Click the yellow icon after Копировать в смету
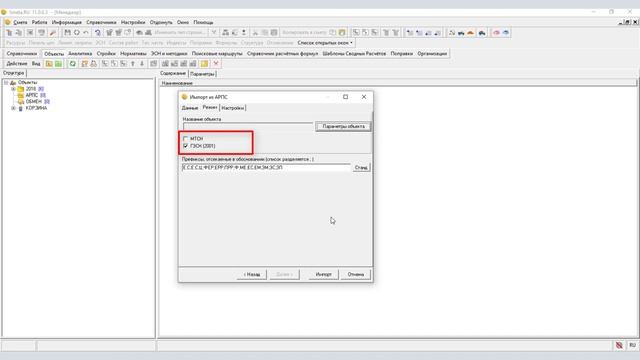Image resolution: width=640 pixels, height=360 pixels. pos(342,33)
